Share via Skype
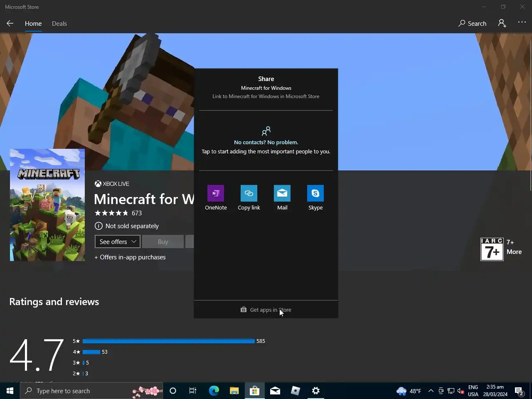Viewport: 532px width, 399px height. (315, 198)
